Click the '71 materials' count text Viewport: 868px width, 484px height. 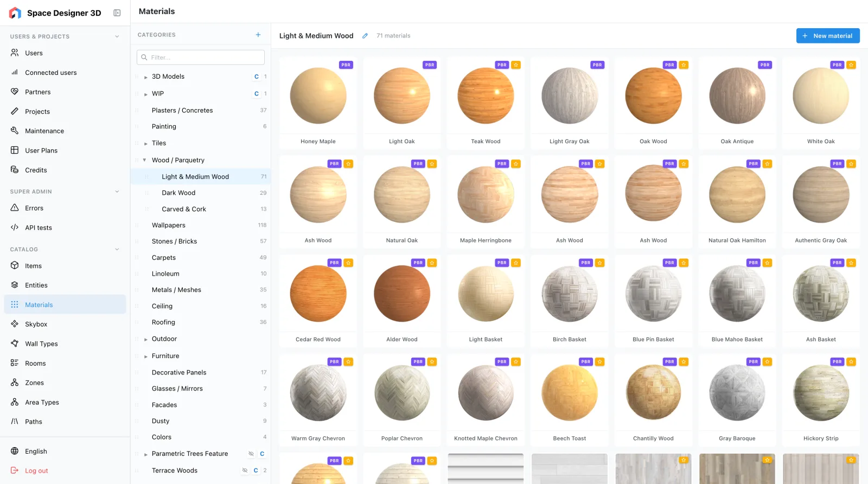393,36
